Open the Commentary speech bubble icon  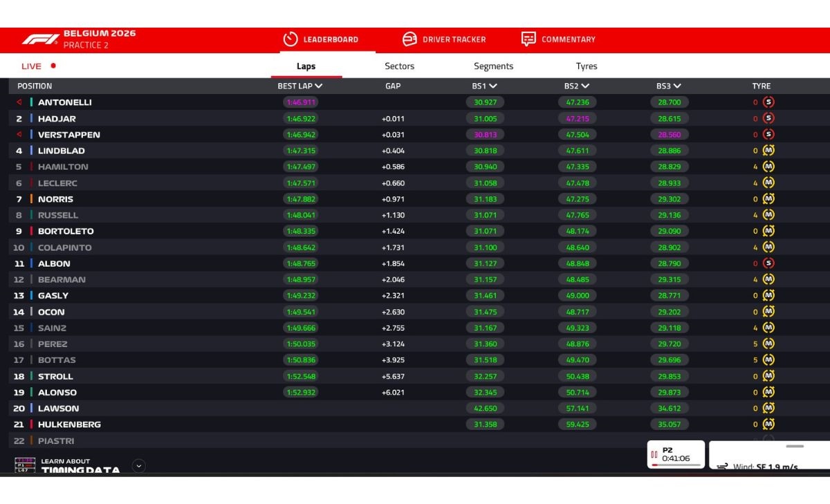528,39
